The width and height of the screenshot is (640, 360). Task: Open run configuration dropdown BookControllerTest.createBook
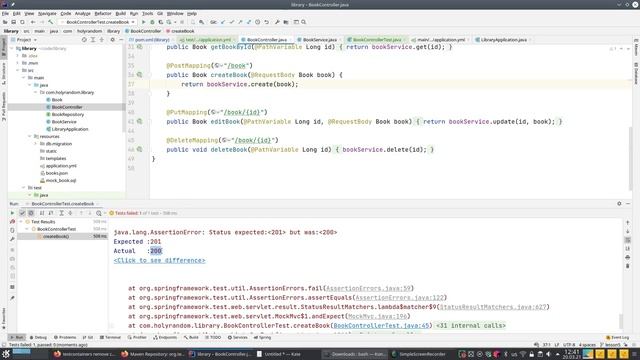(98, 22)
